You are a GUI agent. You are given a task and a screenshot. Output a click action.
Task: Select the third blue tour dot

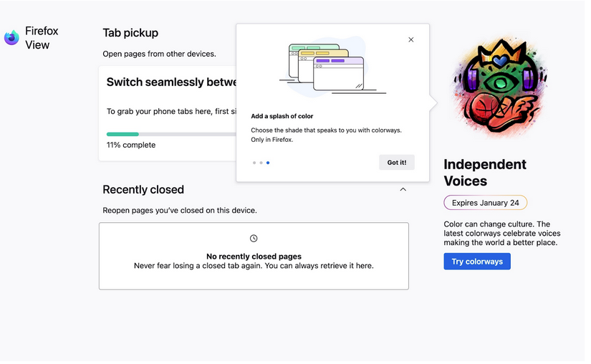[268, 163]
